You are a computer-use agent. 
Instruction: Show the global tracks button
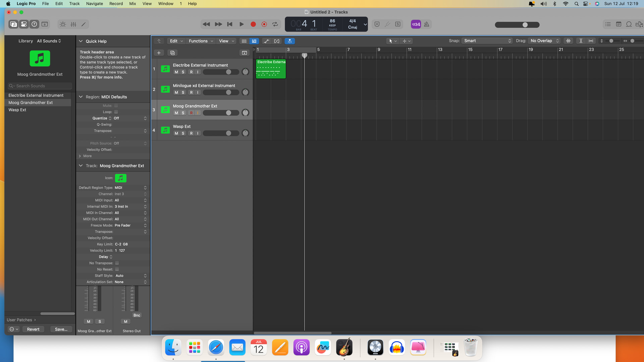pyautogui.click(x=245, y=53)
